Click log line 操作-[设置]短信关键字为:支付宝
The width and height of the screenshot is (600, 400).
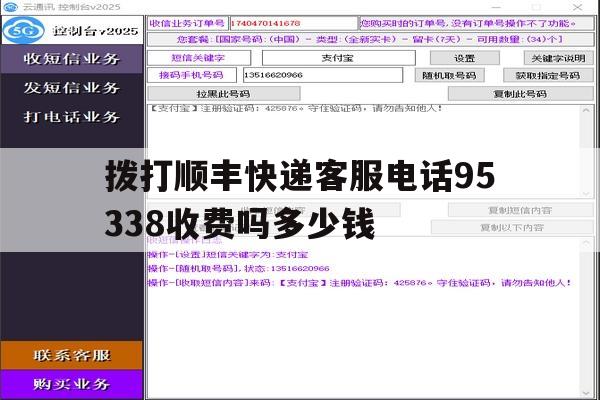[x=228, y=255]
